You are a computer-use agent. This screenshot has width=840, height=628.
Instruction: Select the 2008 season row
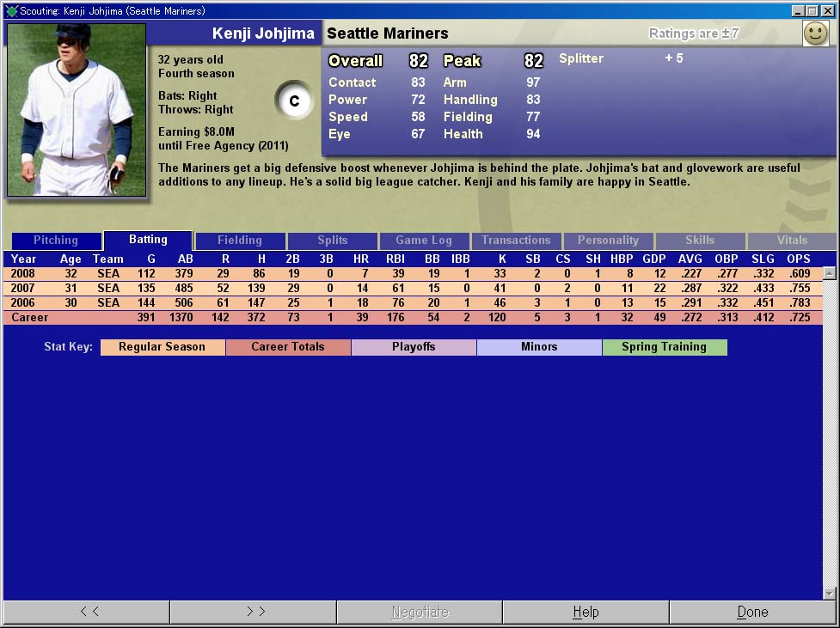coord(413,273)
